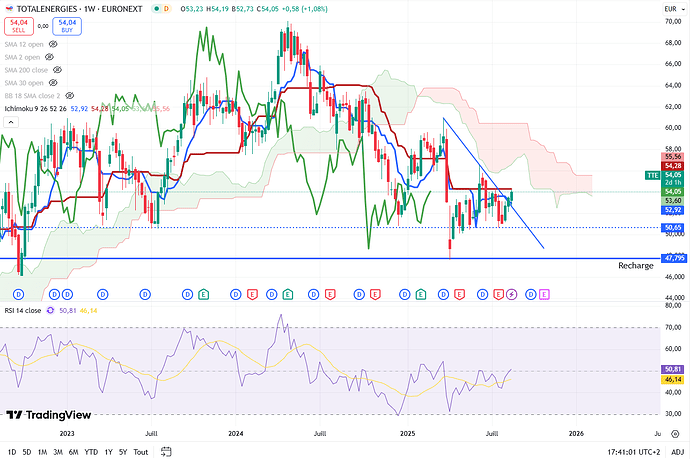The height and width of the screenshot is (459, 690).
Task: Toggle the BB 18 SMA close 2 eye icon
Action: [70, 95]
